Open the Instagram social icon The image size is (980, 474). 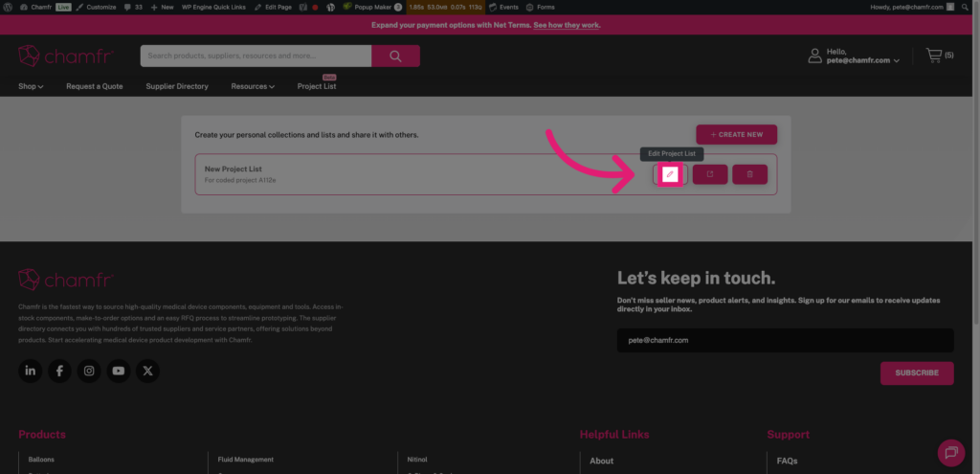tap(89, 371)
